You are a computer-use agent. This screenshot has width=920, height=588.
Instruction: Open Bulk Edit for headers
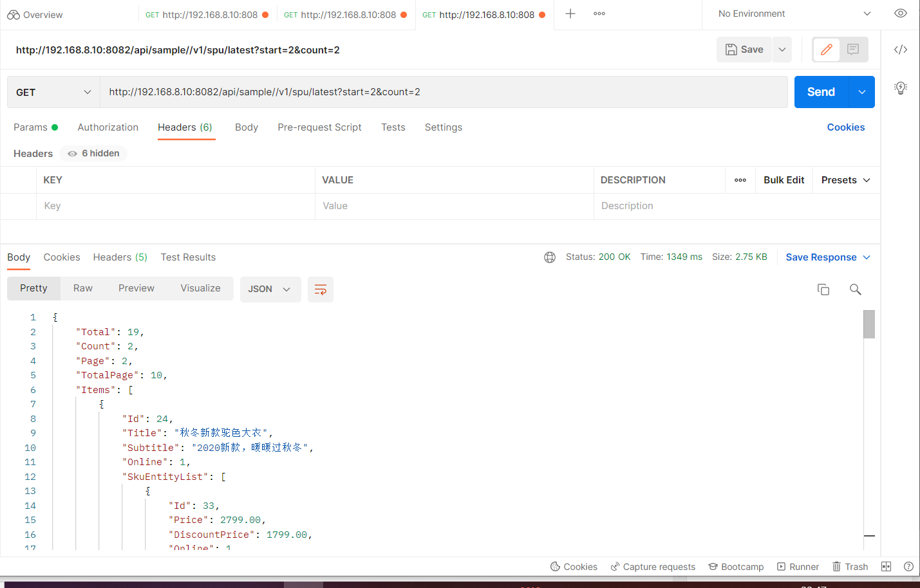pyautogui.click(x=784, y=179)
